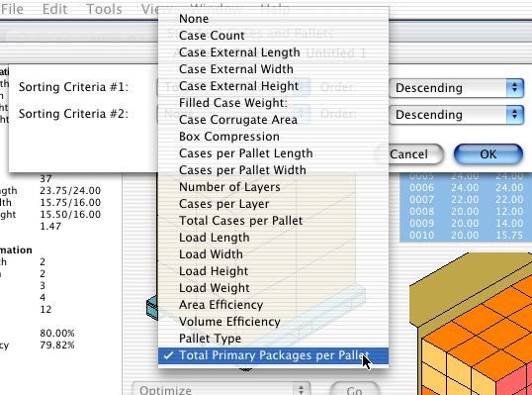Select Case External Length option

pyautogui.click(x=273, y=52)
